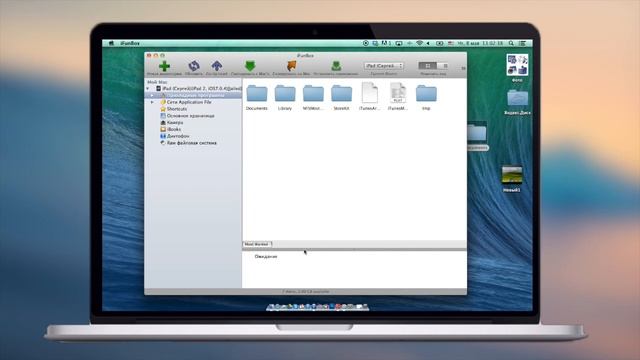Viewport: 640px width, 360px height.
Task: Click the green plus new folder icon
Action: (164, 66)
